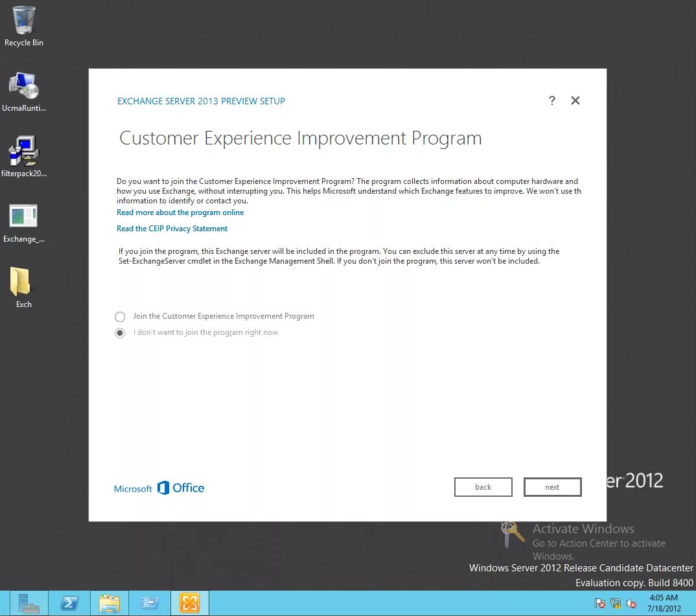Select the UcmaRuntime installer desktop icon
Image resolution: width=696 pixels, height=616 pixels.
[23, 92]
